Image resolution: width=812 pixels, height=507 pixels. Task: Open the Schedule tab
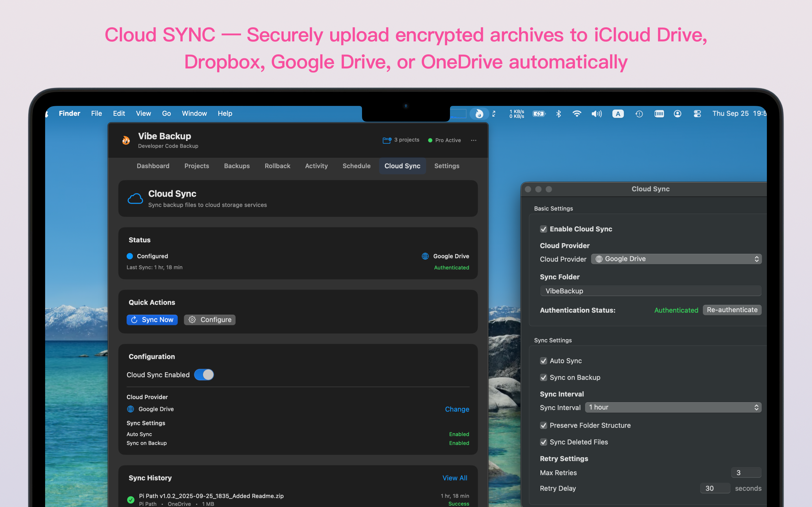(356, 166)
